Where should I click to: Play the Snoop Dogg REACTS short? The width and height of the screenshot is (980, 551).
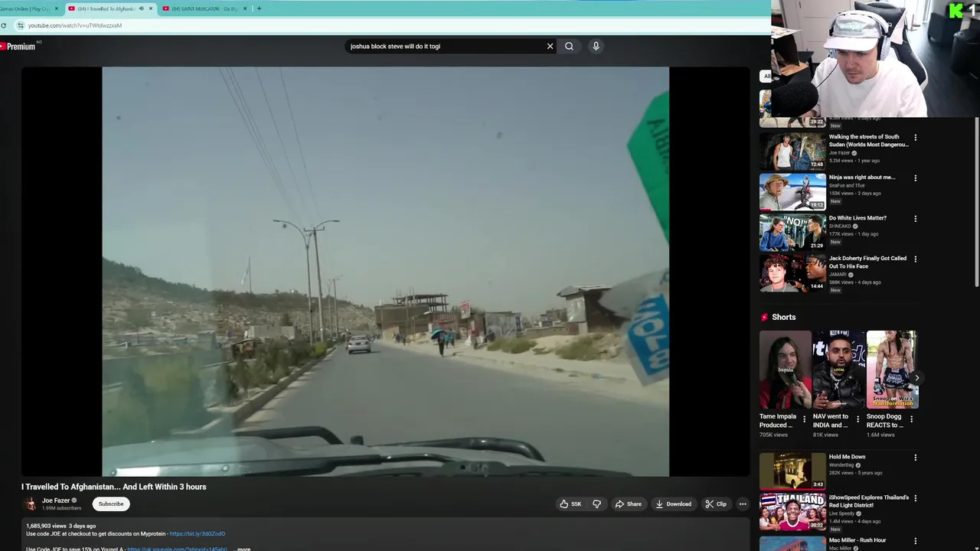(x=892, y=370)
